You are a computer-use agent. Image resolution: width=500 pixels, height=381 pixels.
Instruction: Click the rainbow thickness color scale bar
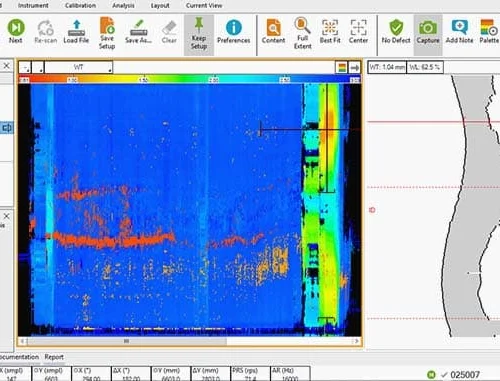[190, 80]
